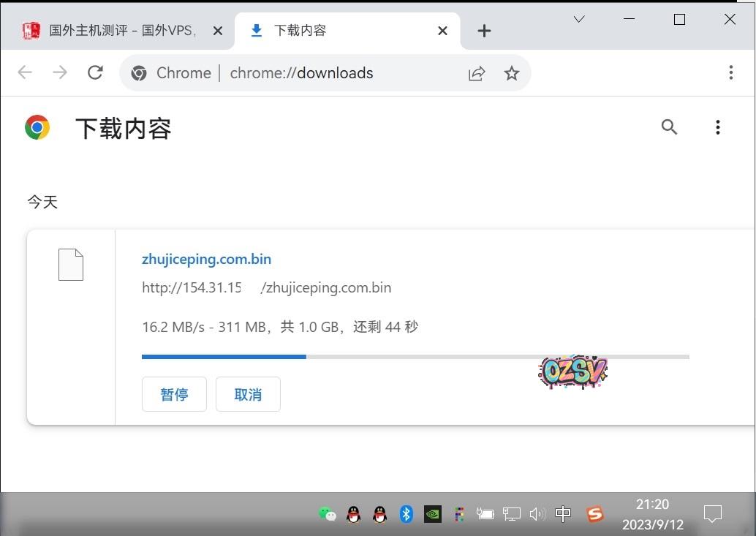The height and width of the screenshot is (536, 756).
Task: Open downloads page more actions menu
Action: 717,128
